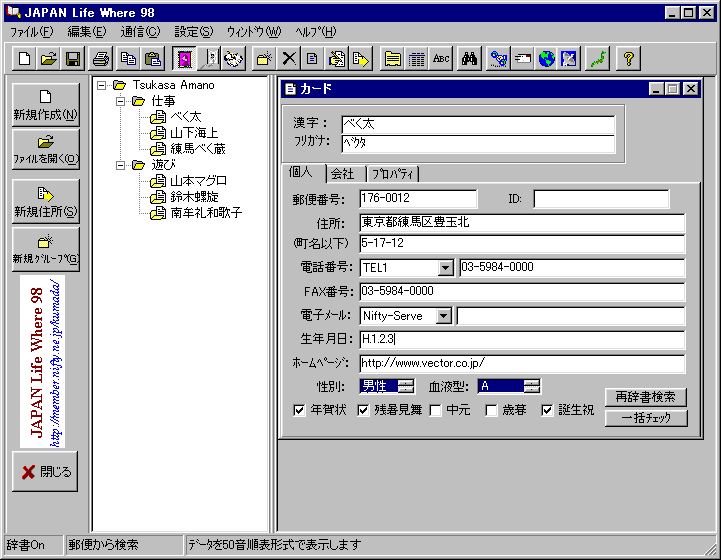Click the yellow card view toolbar icon
The image size is (721, 560).
tap(392, 59)
